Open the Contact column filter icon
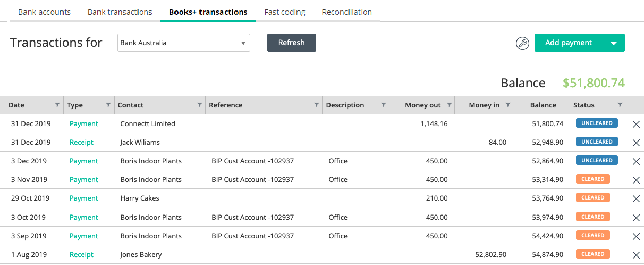644x265 pixels. (x=199, y=105)
